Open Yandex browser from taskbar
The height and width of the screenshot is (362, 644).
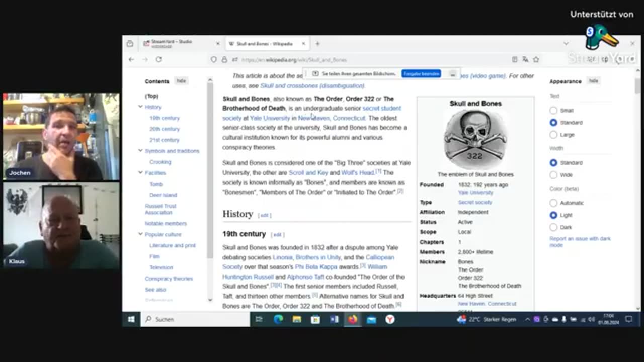(390, 319)
